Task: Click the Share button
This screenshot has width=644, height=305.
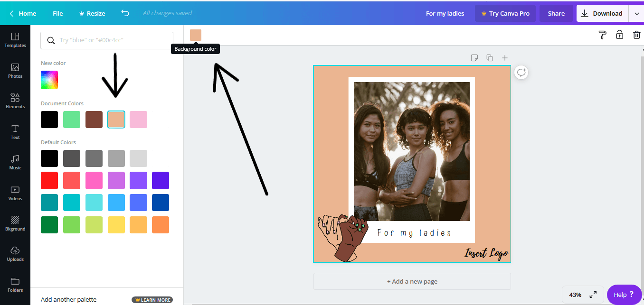Action: [556, 13]
